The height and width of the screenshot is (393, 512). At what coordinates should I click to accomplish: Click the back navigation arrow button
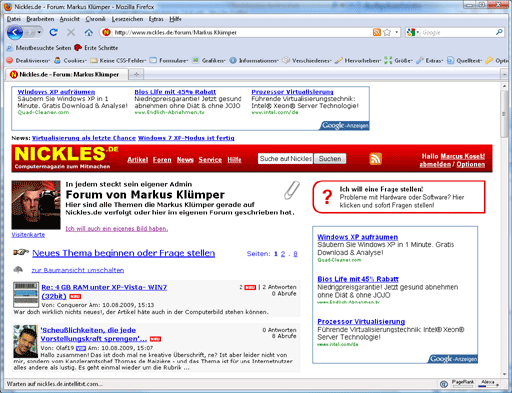click(15, 32)
